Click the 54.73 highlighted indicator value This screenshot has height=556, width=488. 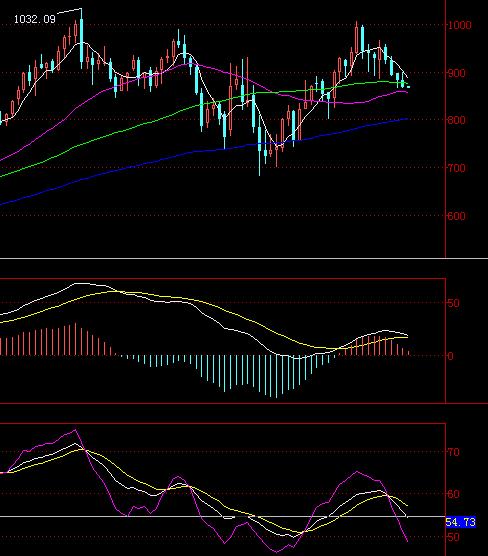click(x=460, y=522)
